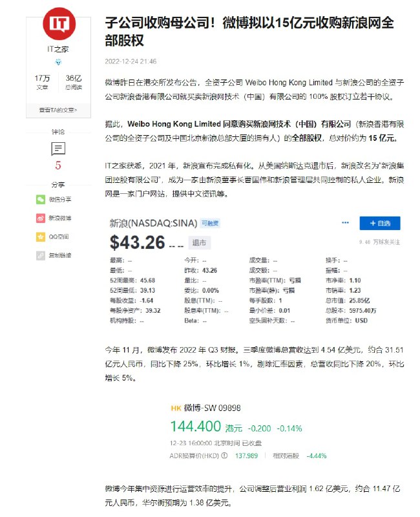Click the ADR换算价 info circle icon
Screen dimensions: 420x517
click(224, 456)
